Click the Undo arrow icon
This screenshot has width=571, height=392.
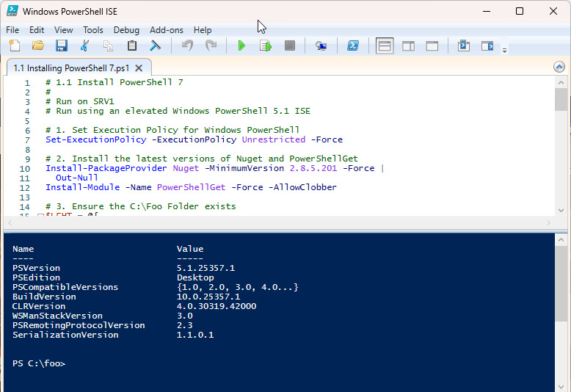pyautogui.click(x=187, y=46)
